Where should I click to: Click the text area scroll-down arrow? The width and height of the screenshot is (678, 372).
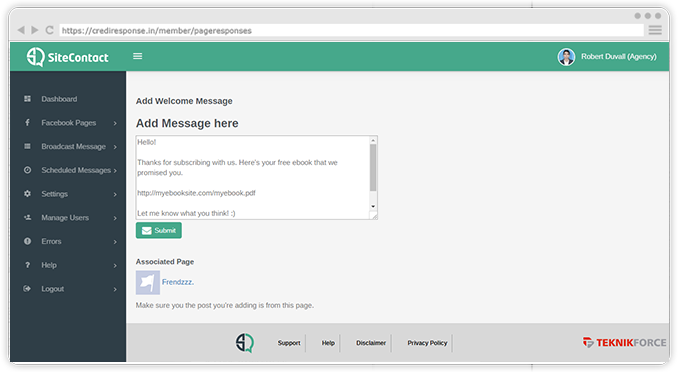click(x=373, y=206)
